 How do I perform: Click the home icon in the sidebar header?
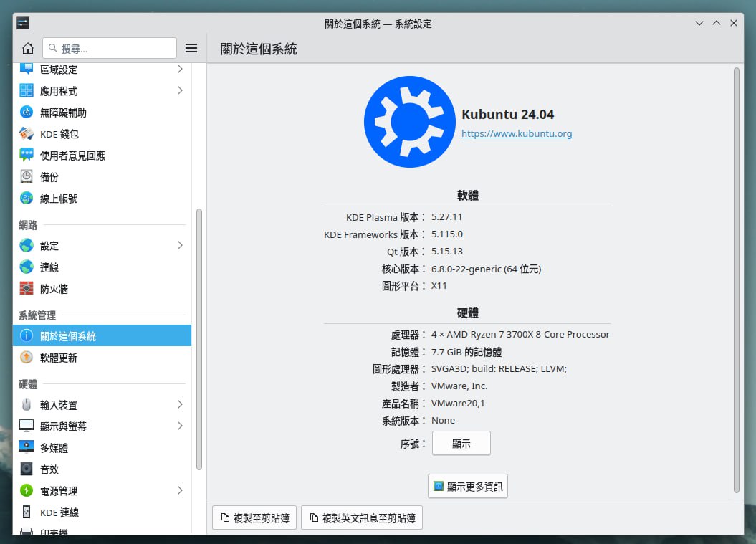pyautogui.click(x=27, y=49)
